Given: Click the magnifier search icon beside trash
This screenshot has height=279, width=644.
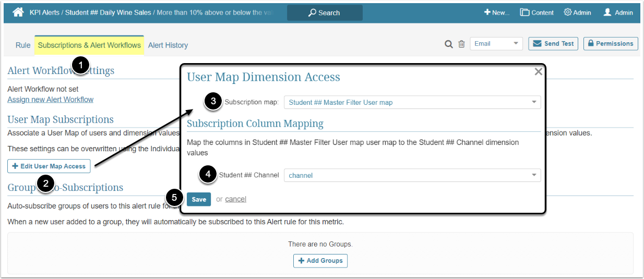Looking at the screenshot, I should pos(449,44).
